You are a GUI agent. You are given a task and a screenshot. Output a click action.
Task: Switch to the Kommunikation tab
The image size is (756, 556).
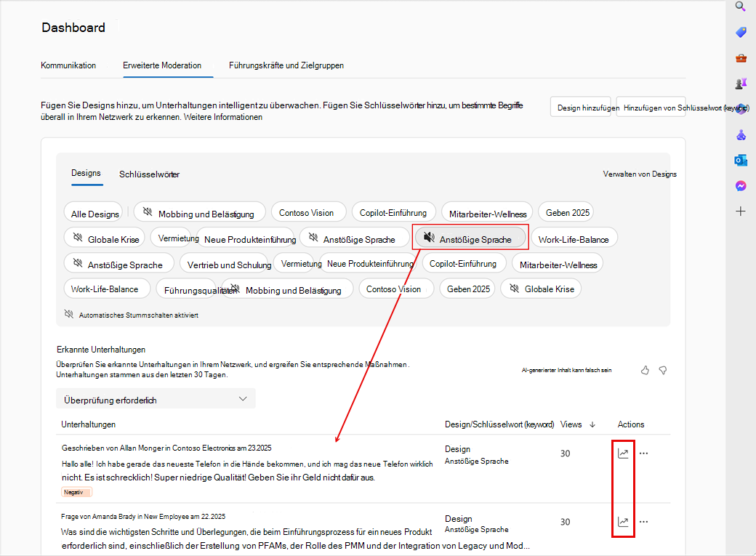(68, 65)
